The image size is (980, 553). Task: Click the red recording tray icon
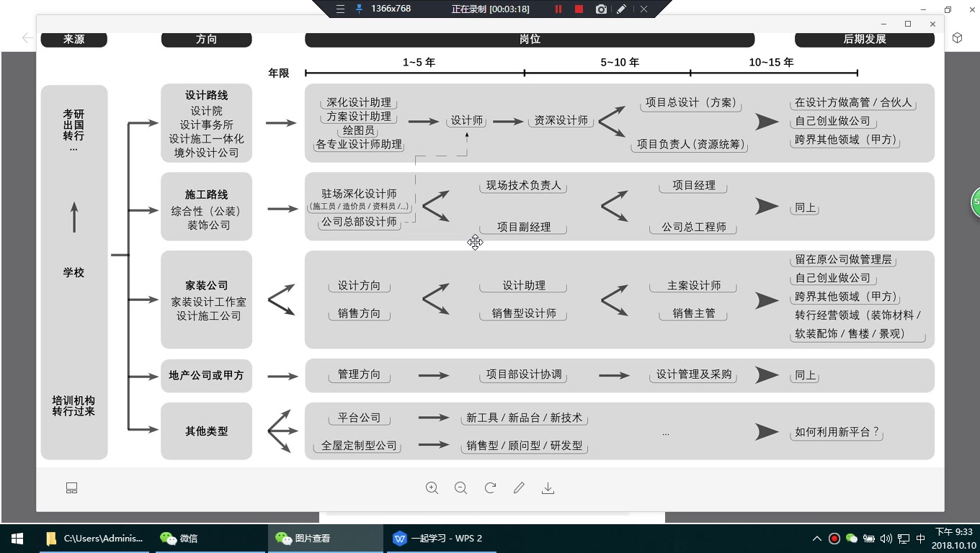coord(834,538)
